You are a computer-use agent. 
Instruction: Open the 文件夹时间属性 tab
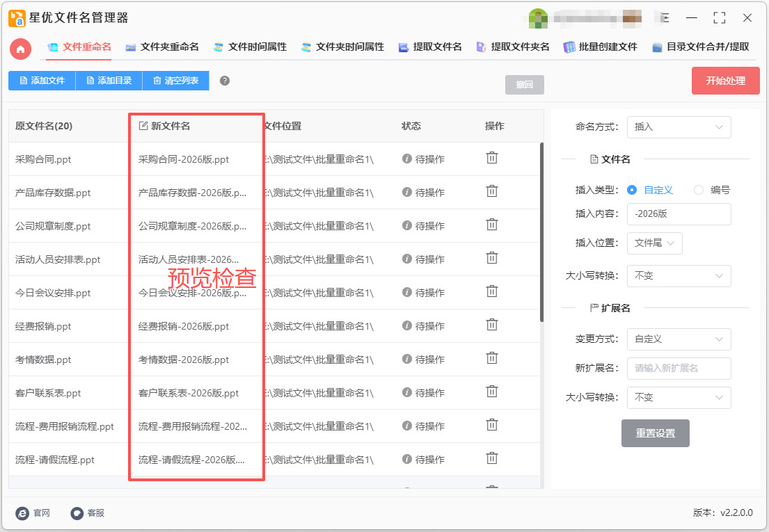(x=342, y=47)
